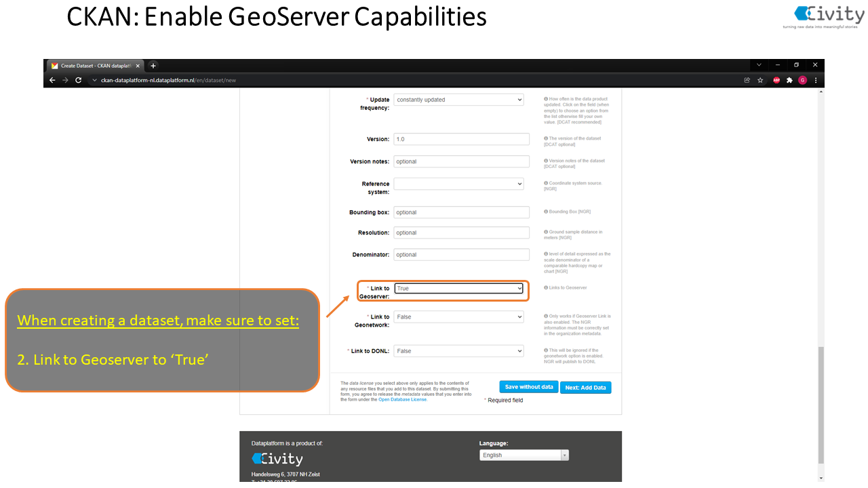This screenshot has height=488, width=868.
Task: Open the Link to DONL dropdown
Action: click(459, 351)
